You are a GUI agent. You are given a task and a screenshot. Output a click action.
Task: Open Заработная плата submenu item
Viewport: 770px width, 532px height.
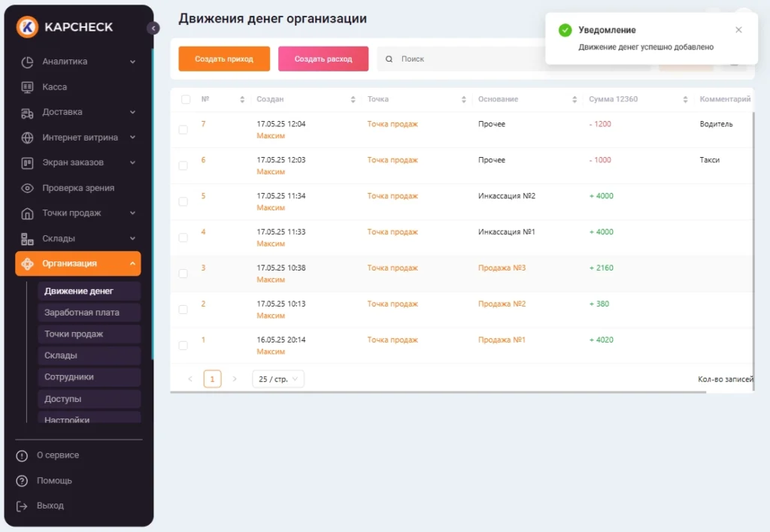[81, 313]
